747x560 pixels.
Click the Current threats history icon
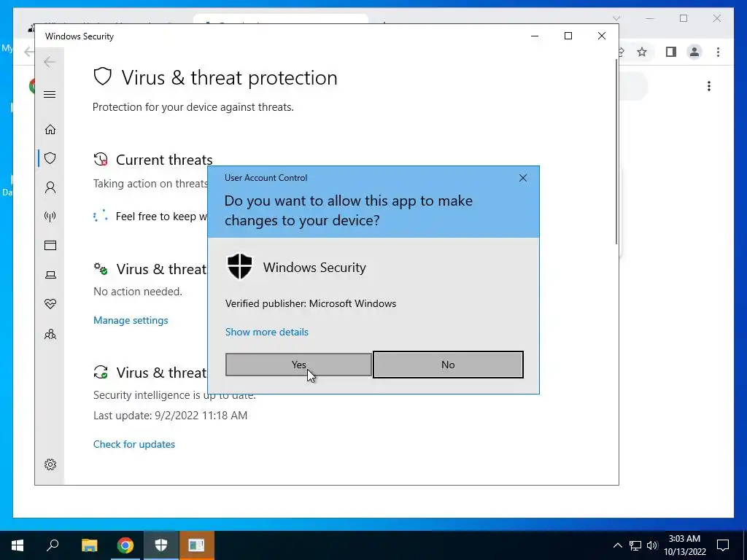[101, 160]
